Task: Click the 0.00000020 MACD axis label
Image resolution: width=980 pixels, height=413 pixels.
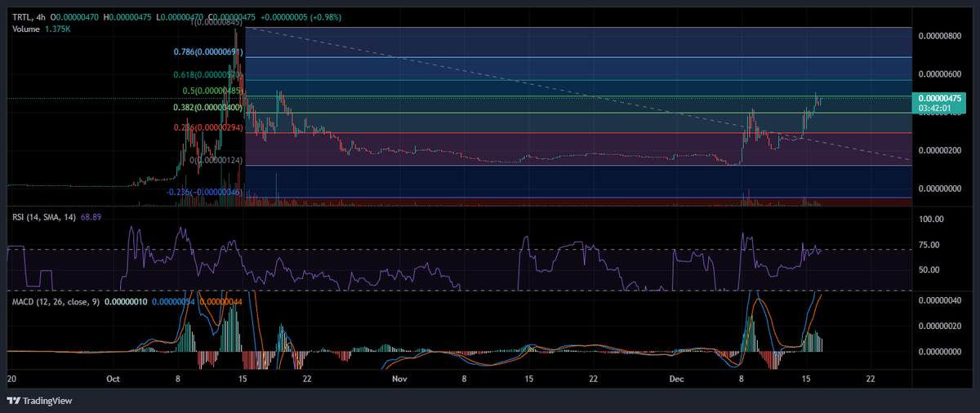Action: (x=939, y=326)
